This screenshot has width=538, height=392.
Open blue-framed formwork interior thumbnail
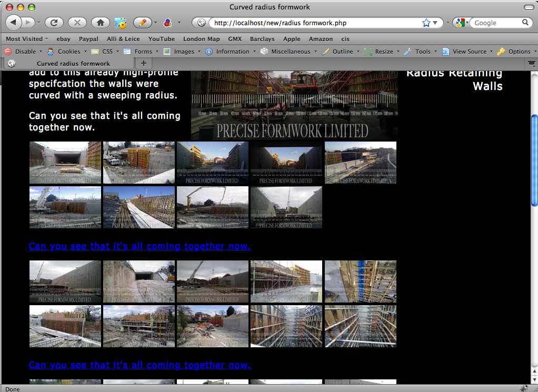(x=361, y=282)
